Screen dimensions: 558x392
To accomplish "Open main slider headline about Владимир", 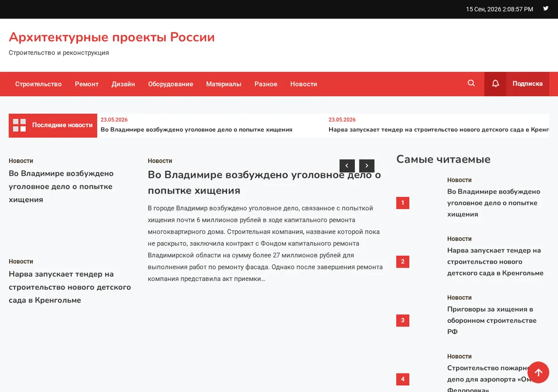I will pyautogui.click(x=264, y=183).
